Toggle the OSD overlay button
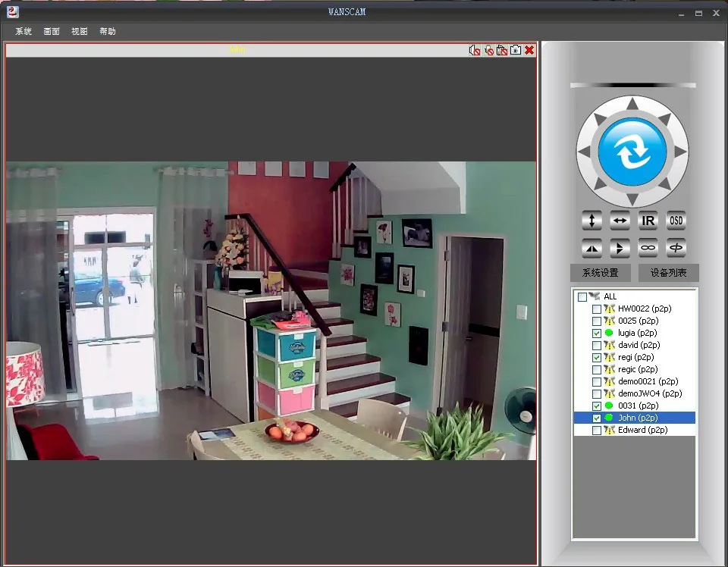The height and width of the screenshot is (567, 728). [x=676, y=221]
